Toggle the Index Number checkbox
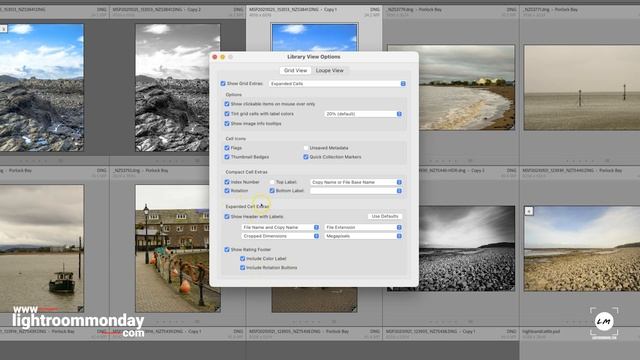 (227, 182)
